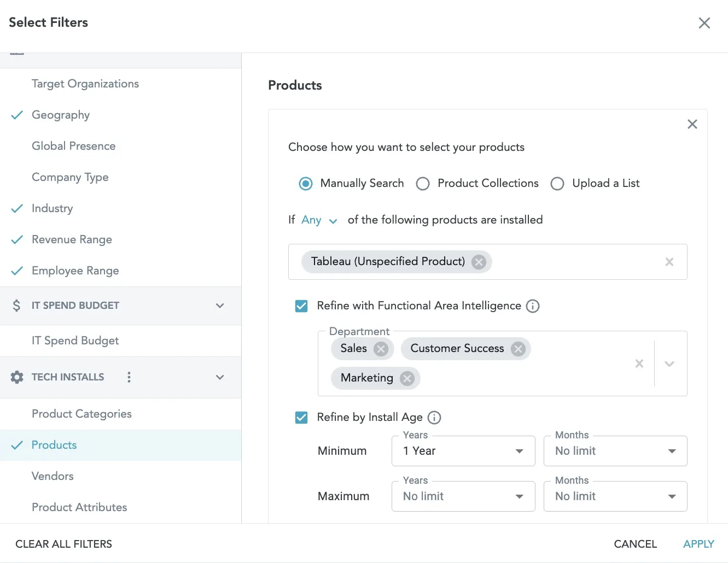This screenshot has height=563, width=728.
Task: Remove the Marketing department chip
Action: 407,378
